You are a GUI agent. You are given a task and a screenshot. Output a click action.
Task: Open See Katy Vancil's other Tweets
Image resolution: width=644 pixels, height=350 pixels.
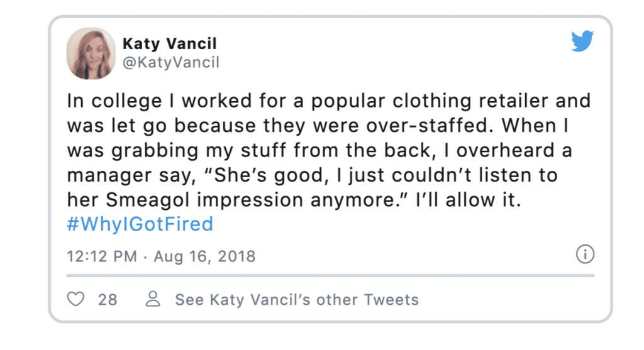(297, 300)
